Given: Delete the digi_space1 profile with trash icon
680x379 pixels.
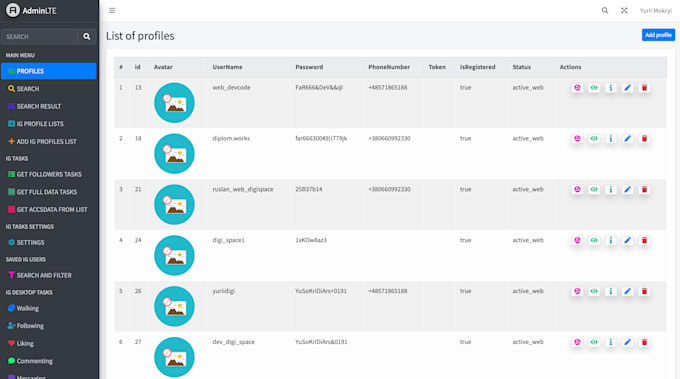Looking at the screenshot, I should point(644,240).
